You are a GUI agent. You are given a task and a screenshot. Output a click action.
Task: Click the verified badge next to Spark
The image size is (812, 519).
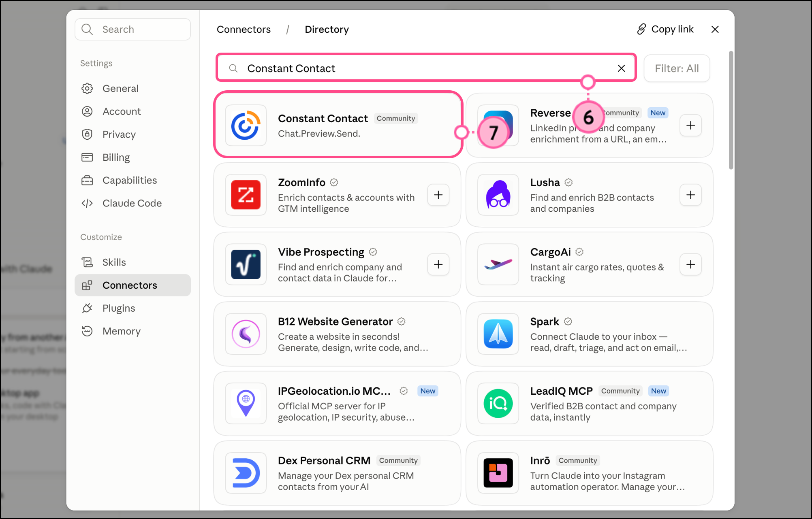click(x=568, y=321)
